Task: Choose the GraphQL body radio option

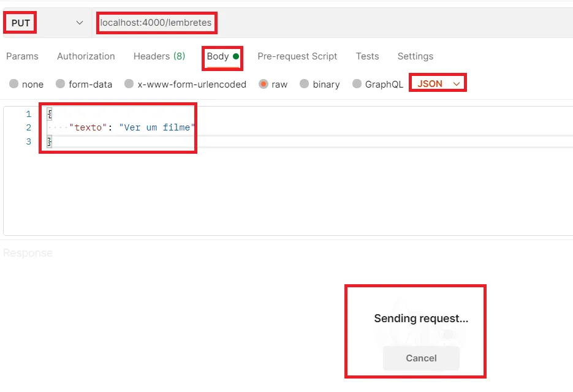Action: 357,84
